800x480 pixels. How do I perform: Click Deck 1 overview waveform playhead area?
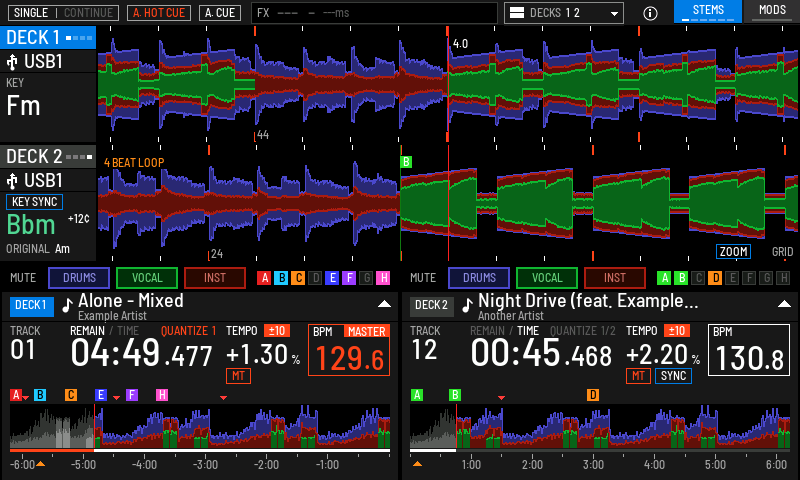point(94,426)
